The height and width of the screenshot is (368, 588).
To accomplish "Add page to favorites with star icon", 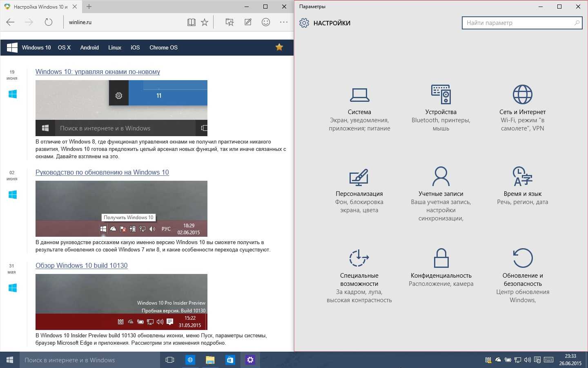I will [205, 22].
